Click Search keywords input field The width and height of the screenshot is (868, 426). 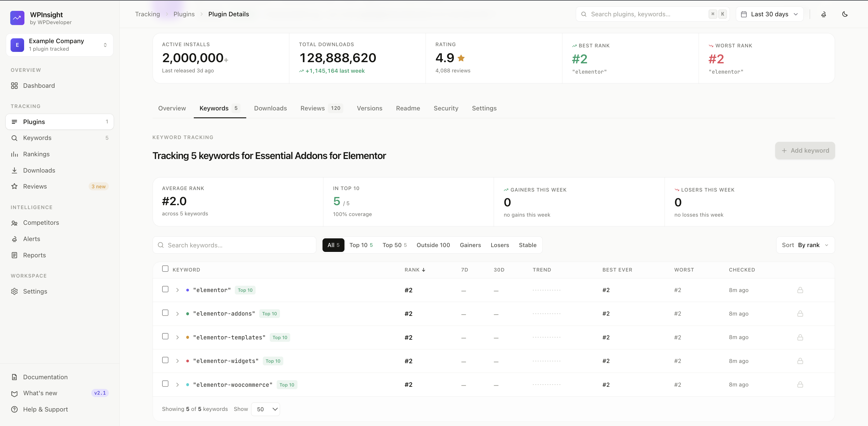coord(234,245)
